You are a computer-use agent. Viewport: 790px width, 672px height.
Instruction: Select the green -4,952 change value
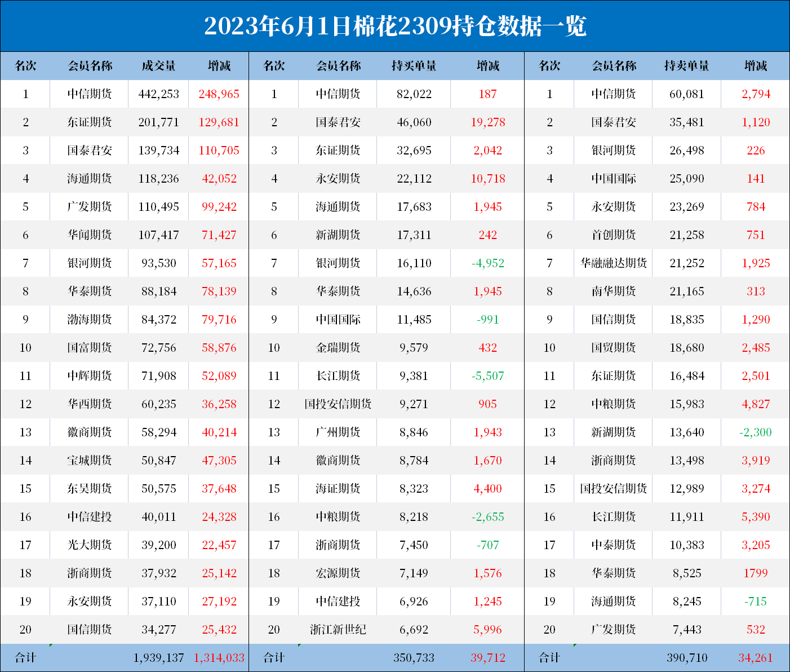tap(487, 263)
